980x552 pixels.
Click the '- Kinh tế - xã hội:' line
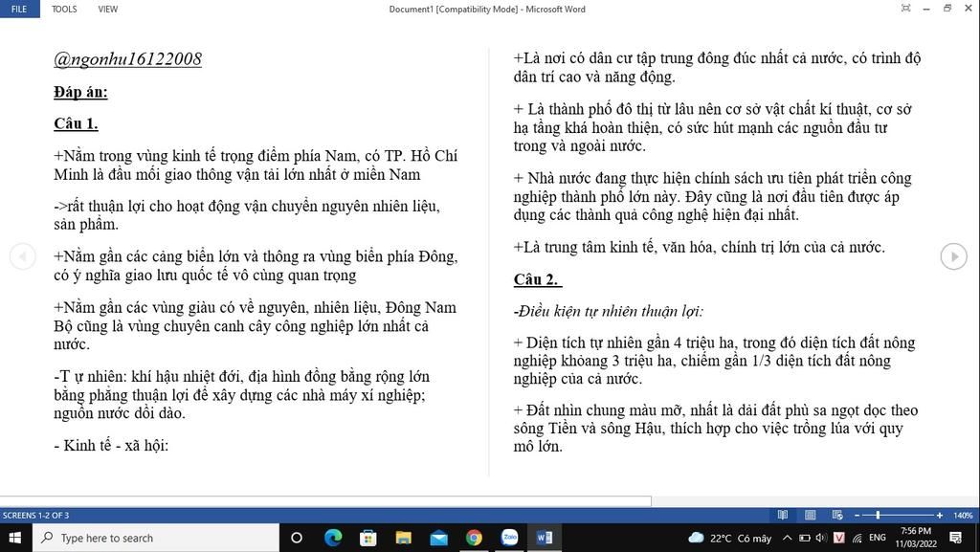click(x=111, y=445)
